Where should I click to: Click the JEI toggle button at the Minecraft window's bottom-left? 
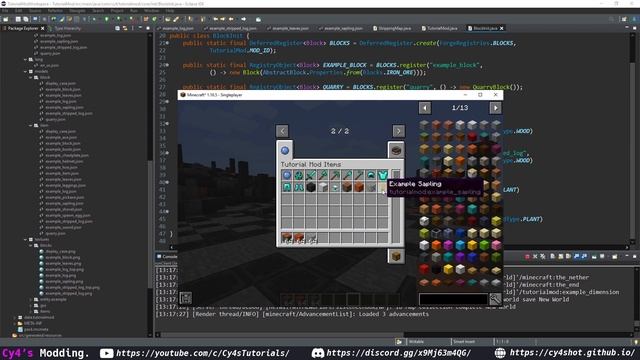click(x=186, y=298)
